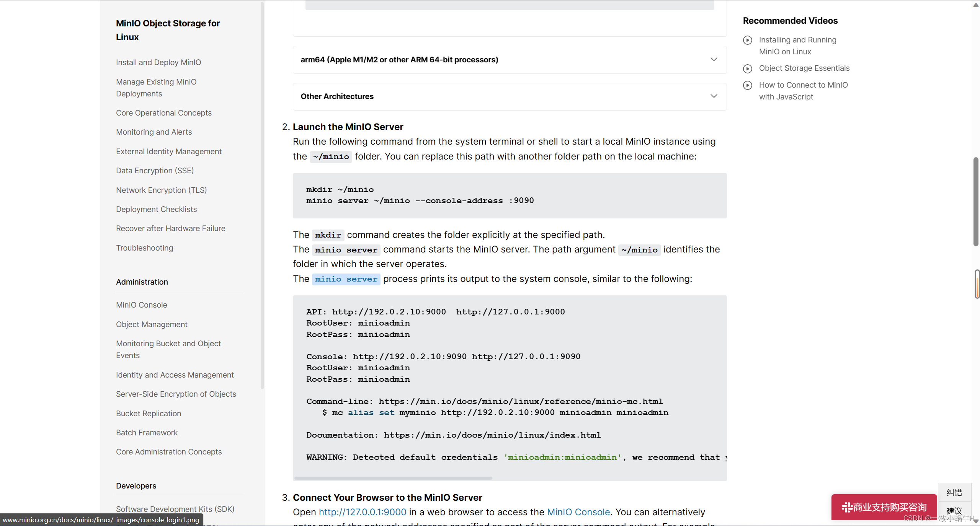Watch Object Storage Essentials video
The height and width of the screenshot is (526, 980).
tap(804, 68)
